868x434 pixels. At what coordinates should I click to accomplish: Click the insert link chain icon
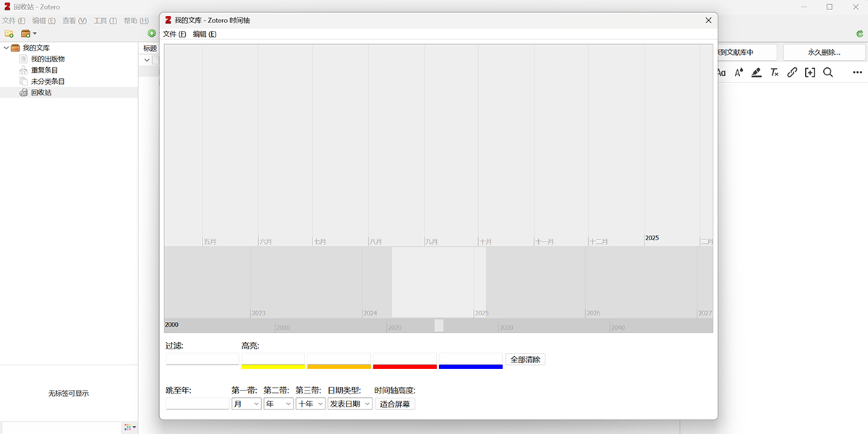click(x=792, y=72)
